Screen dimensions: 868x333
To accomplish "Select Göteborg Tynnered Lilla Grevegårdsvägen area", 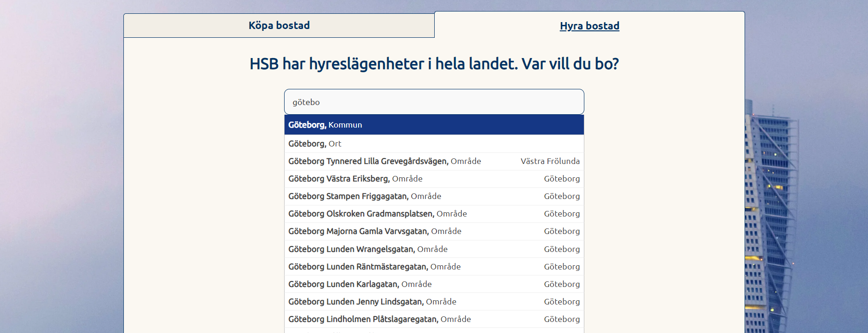I will coord(434,161).
